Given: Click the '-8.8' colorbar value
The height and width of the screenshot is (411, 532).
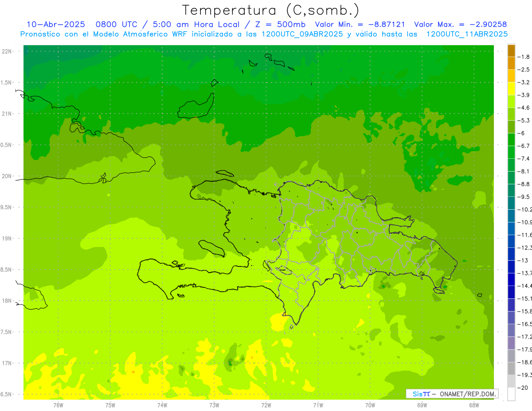Looking at the screenshot, I should point(524,184).
